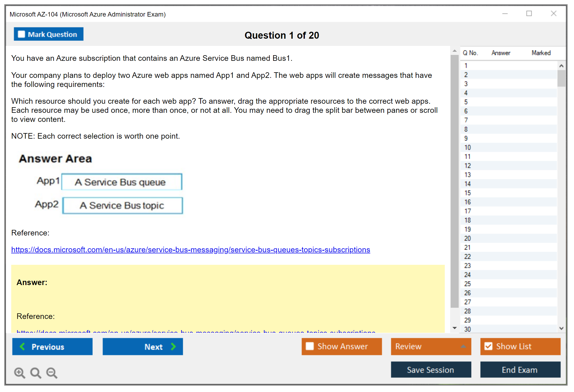Tick the Mark Question checkbox

[x=21, y=34]
